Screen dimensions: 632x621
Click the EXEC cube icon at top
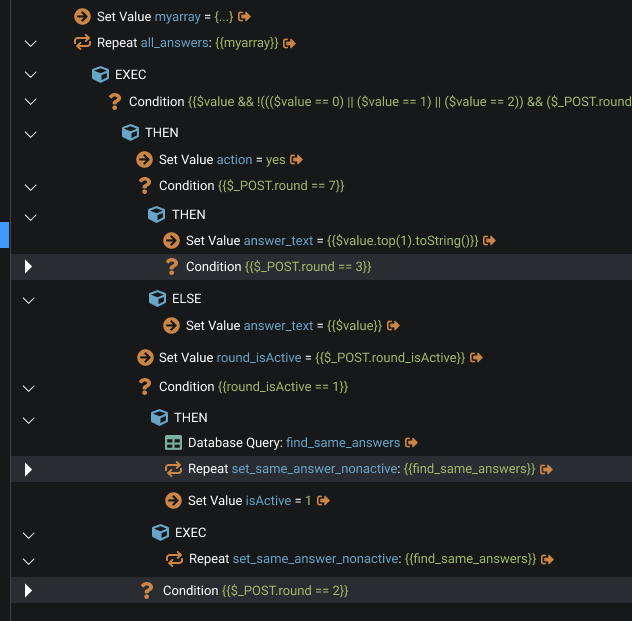100,74
